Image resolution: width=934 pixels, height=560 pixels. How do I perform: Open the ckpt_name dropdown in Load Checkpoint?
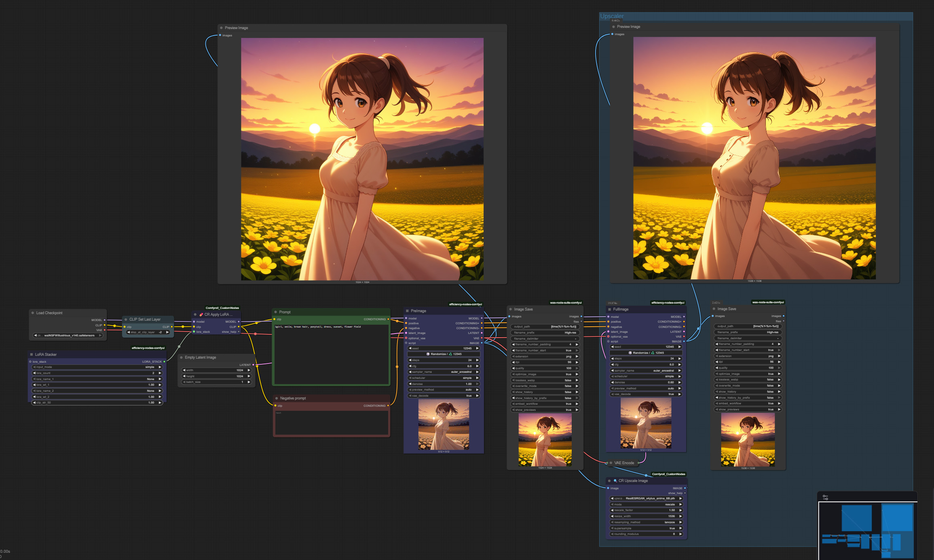(x=68, y=335)
